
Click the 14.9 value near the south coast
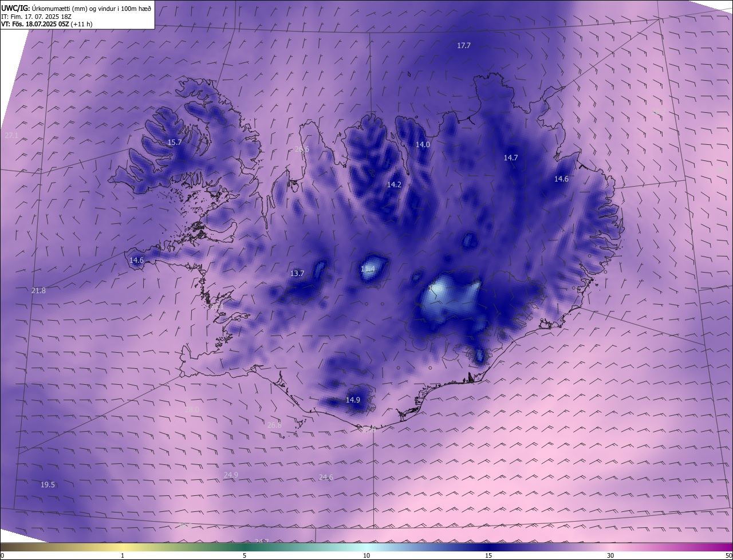click(x=353, y=400)
